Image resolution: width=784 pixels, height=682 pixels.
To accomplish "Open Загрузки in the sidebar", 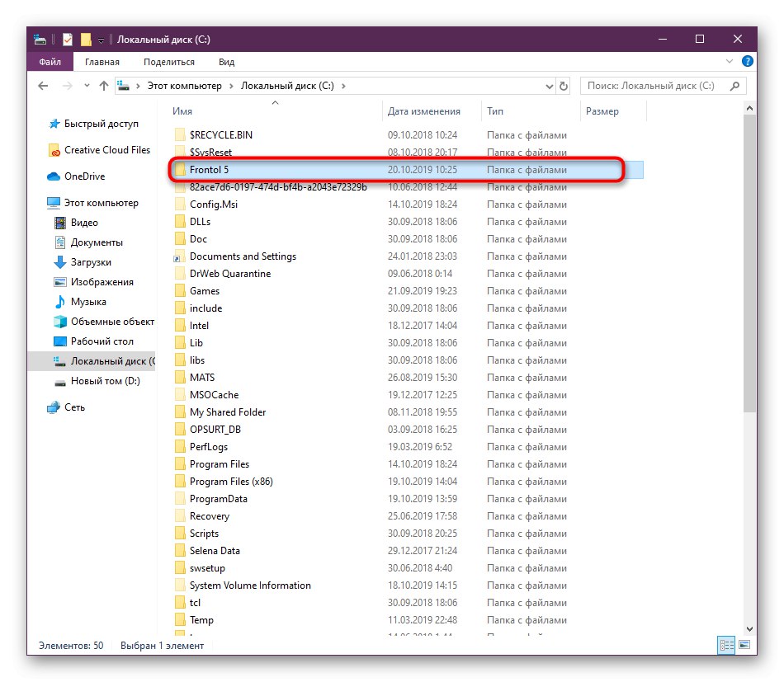I will click(83, 262).
